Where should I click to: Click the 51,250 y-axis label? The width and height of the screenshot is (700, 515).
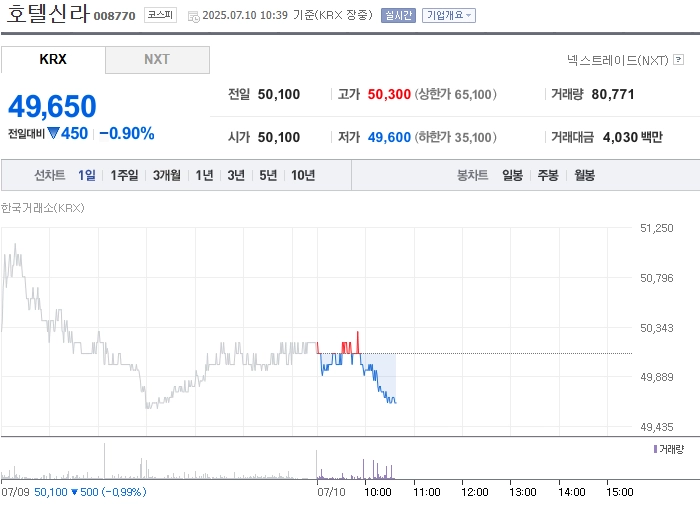(656, 228)
